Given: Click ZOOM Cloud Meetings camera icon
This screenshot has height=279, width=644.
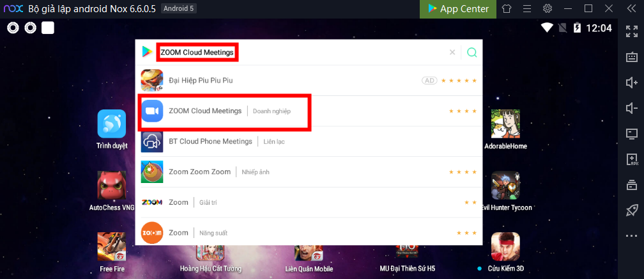Looking at the screenshot, I should tap(152, 111).
